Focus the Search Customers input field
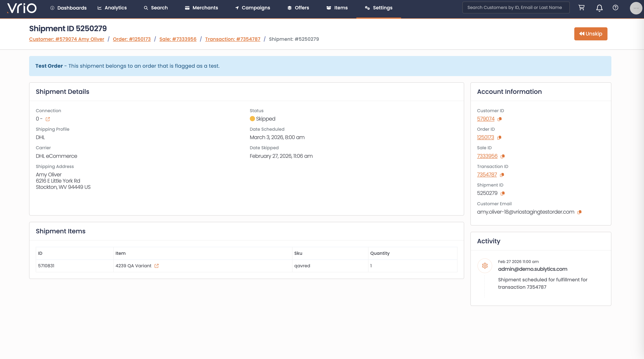Image resolution: width=644 pixels, height=359 pixels. click(x=516, y=7)
